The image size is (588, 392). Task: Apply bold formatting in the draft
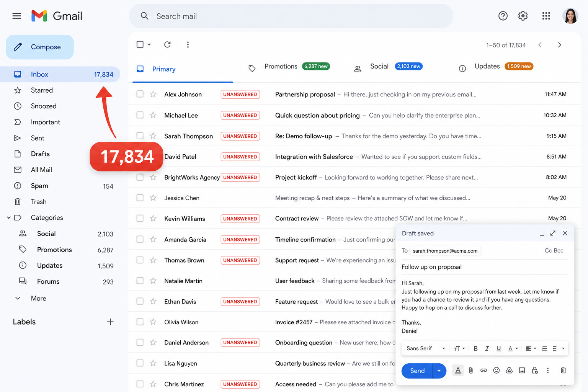point(475,348)
